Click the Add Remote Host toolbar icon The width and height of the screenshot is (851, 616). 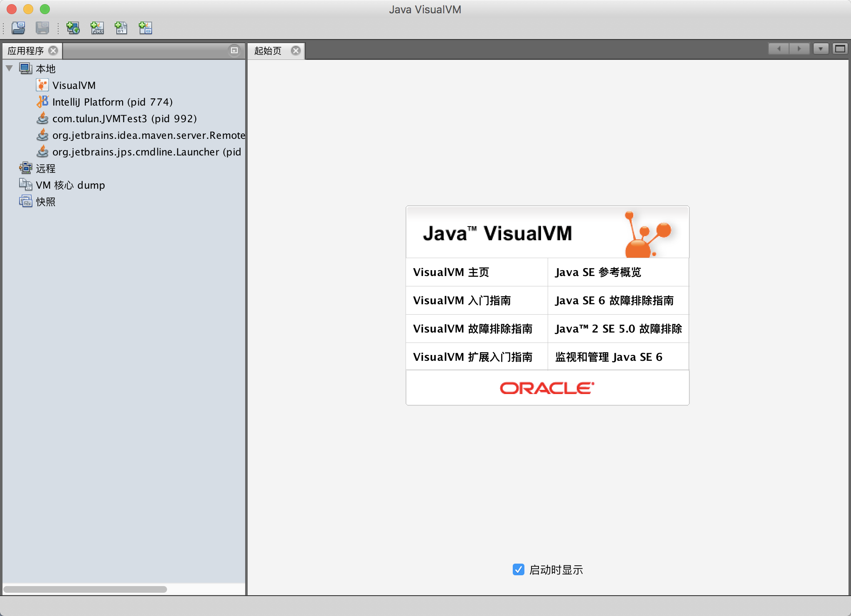coord(73,28)
